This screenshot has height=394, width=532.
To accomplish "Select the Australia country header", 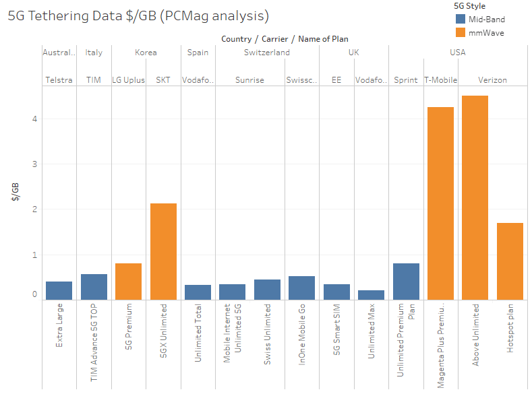I will click(x=59, y=53).
